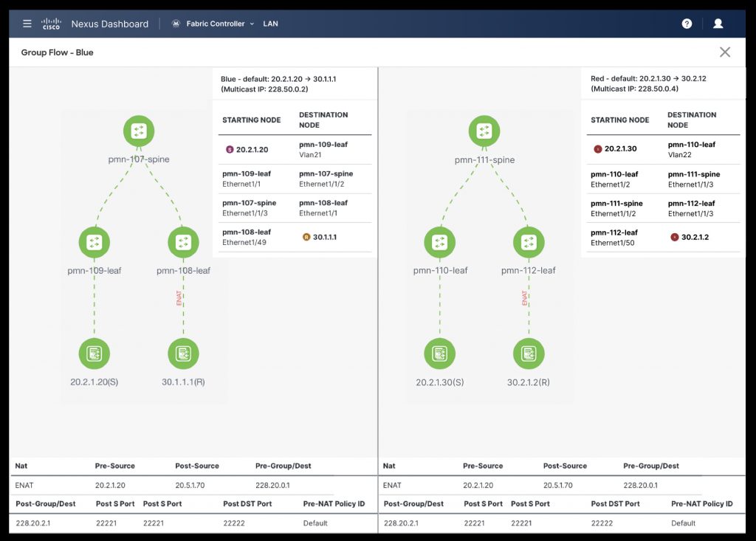The image size is (756, 541).
Task: Click the red ENAT label on right topology
Action: 525,298
